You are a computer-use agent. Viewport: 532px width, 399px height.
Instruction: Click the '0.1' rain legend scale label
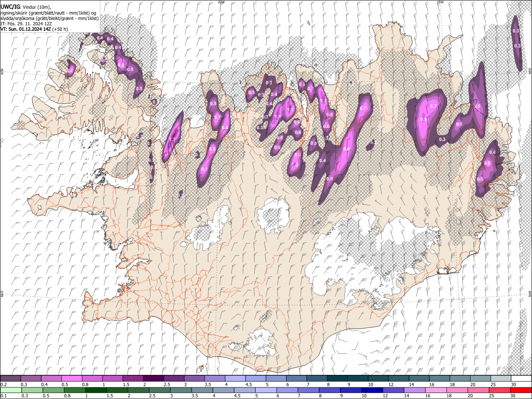click(x=3, y=396)
